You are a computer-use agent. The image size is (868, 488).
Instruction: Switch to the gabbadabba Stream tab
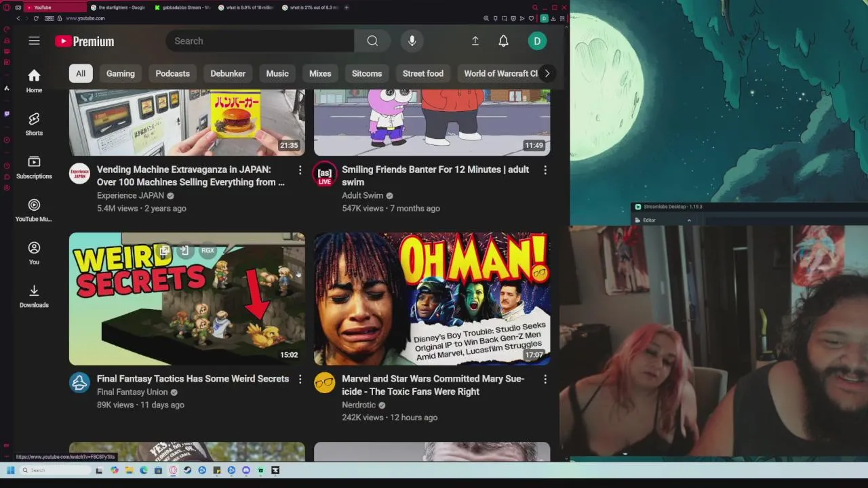click(183, 7)
